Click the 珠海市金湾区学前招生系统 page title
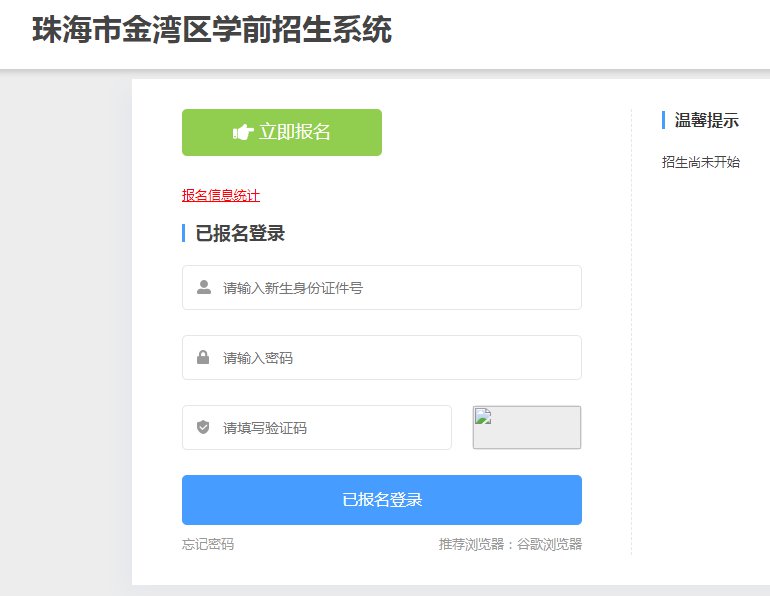Image resolution: width=770 pixels, height=596 pixels. point(212,30)
